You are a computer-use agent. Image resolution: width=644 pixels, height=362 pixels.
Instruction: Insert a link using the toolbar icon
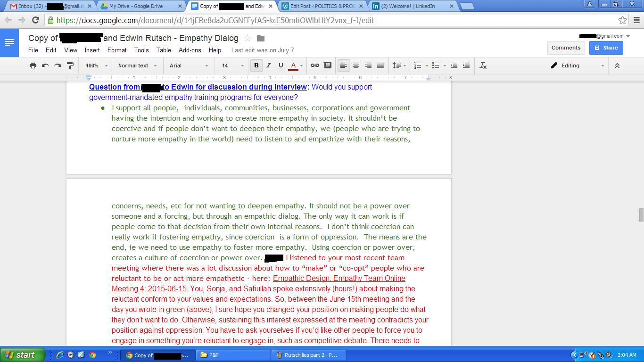click(x=315, y=66)
